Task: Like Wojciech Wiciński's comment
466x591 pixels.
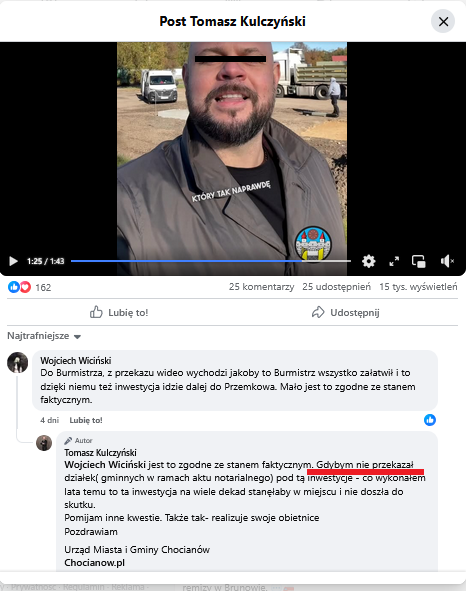Action: (x=86, y=420)
